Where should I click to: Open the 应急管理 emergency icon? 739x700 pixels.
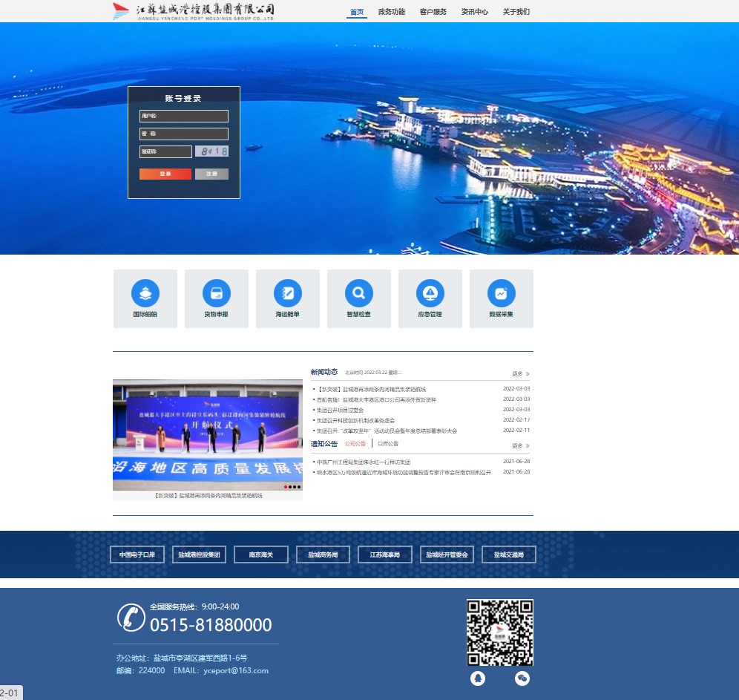(x=430, y=293)
